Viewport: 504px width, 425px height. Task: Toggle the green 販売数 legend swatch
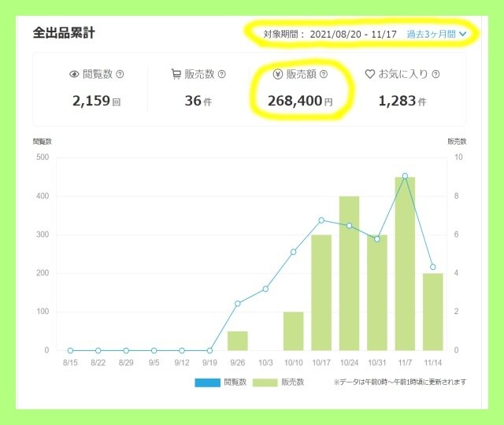pyautogui.click(x=265, y=382)
